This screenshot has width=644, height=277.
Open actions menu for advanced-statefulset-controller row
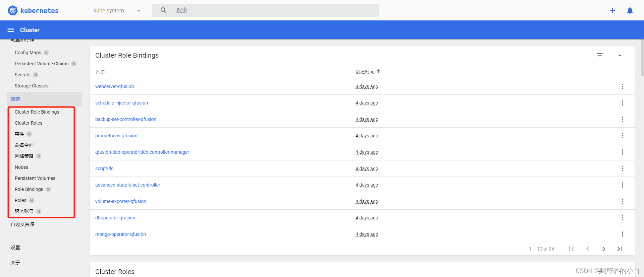(623, 185)
